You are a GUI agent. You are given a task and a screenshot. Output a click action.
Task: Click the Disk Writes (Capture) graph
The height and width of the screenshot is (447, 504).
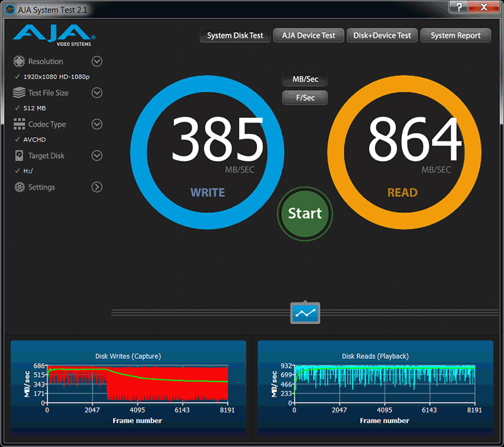click(129, 388)
